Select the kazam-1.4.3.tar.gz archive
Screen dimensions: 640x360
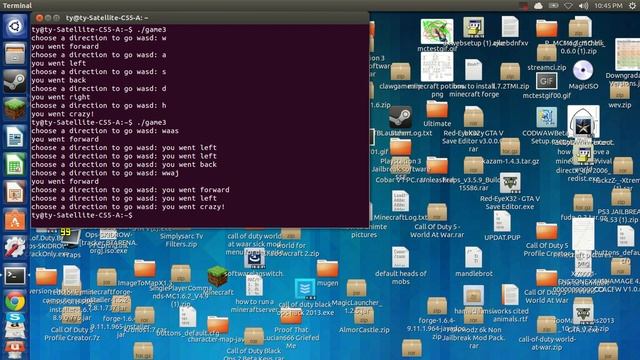[x=510, y=147]
